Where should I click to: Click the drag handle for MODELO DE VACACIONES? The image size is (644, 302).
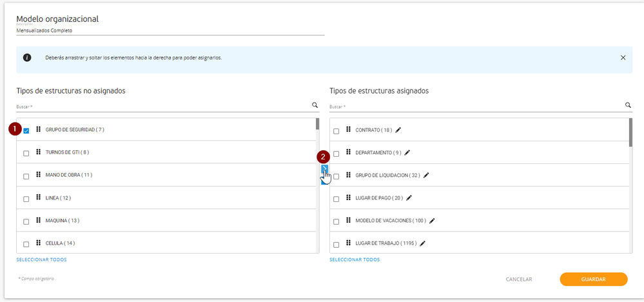[x=348, y=220]
